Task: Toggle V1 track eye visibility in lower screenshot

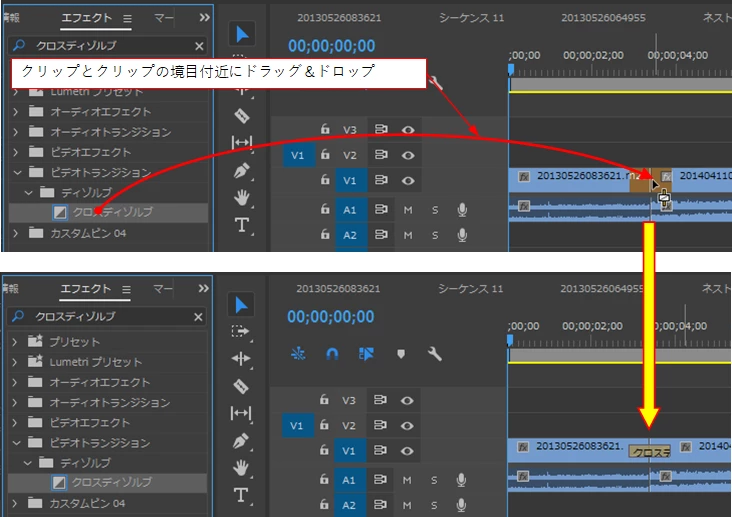Action: pos(407,451)
